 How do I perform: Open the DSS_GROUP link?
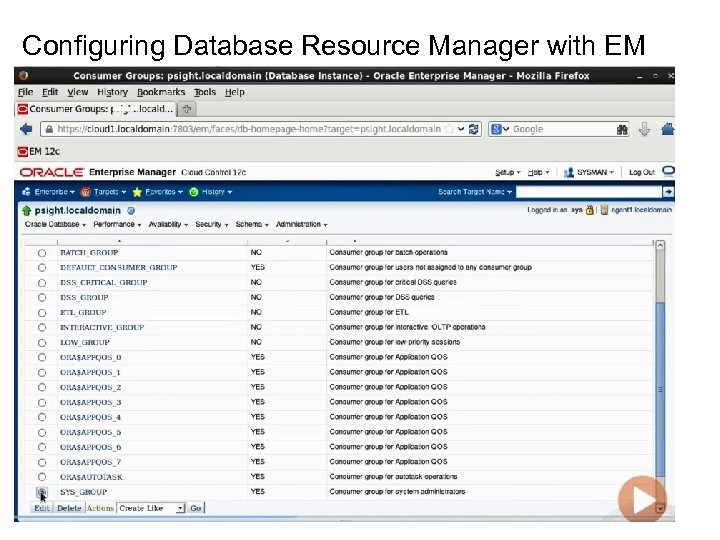pyautogui.click(x=84, y=298)
